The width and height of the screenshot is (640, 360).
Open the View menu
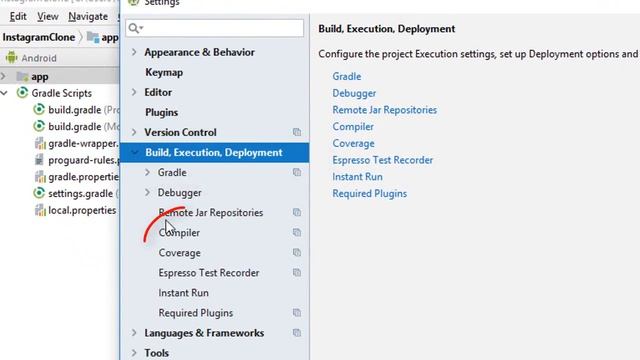tap(48, 17)
